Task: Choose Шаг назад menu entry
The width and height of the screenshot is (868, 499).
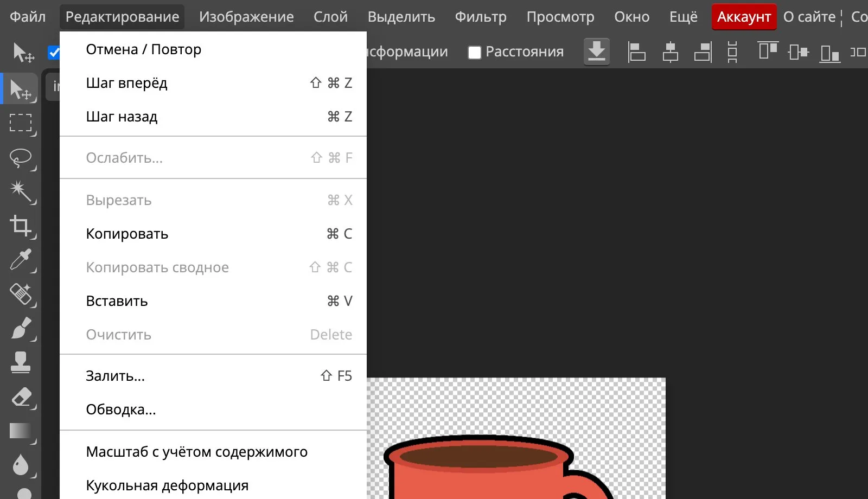Action: pos(213,117)
